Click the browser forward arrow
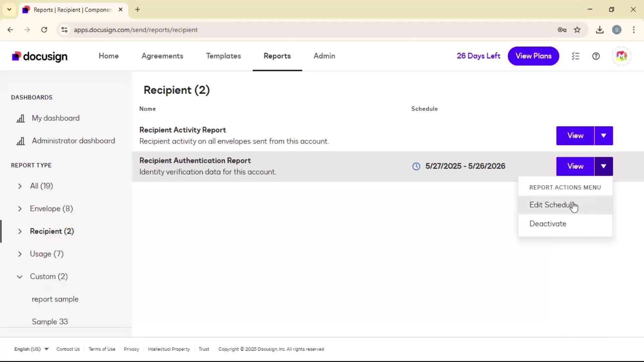 pos(27,30)
